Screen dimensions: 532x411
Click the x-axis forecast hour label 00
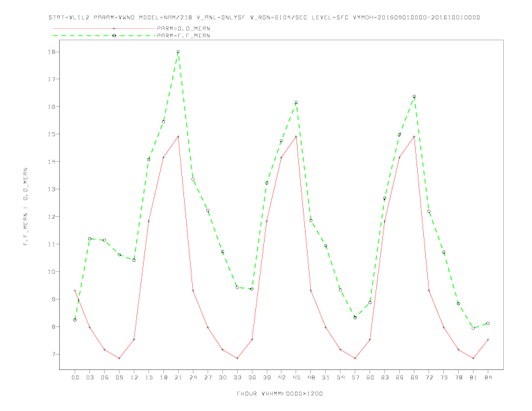75,377
